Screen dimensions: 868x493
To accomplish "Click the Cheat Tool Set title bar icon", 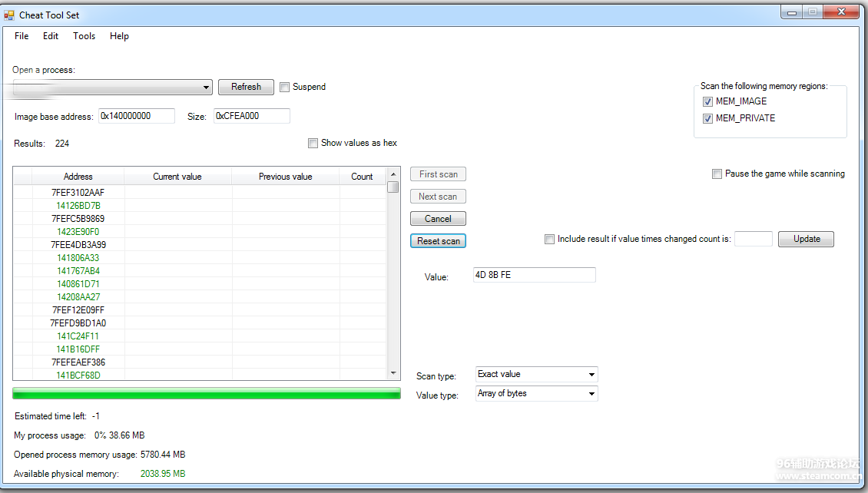I will tap(9, 15).
